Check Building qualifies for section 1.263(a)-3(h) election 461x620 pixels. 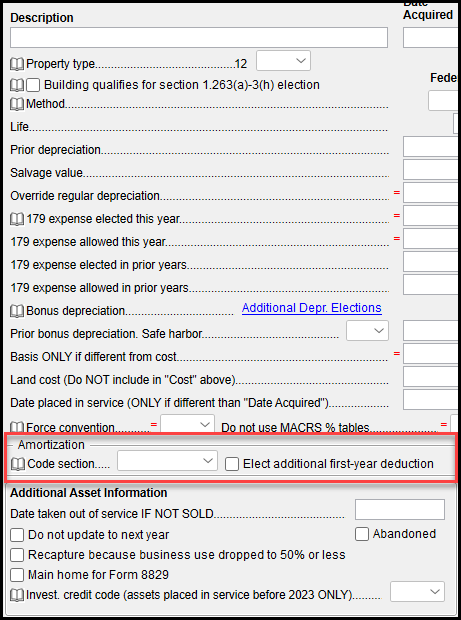pyautogui.click(x=33, y=85)
